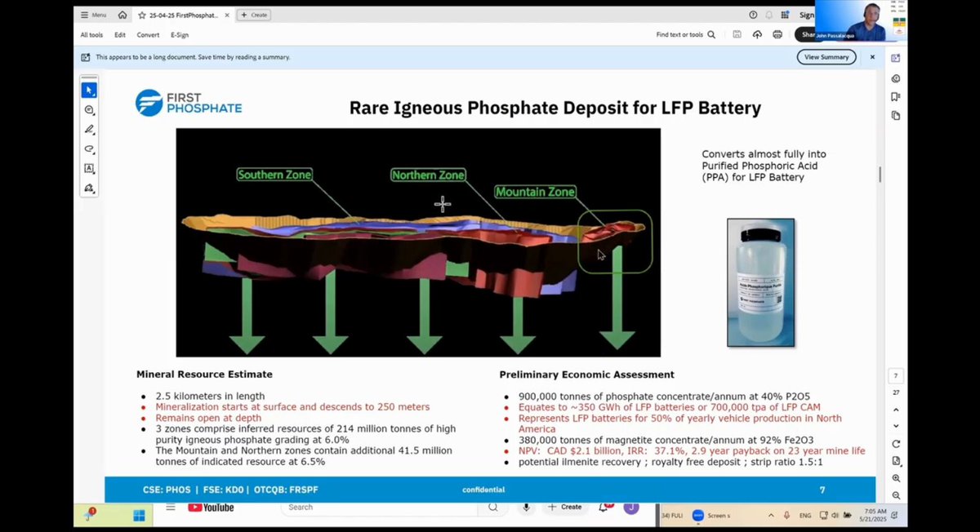The height and width of the screenshot is (532, 980).
Task: Open the notifications bell icon
Action: 769,15
